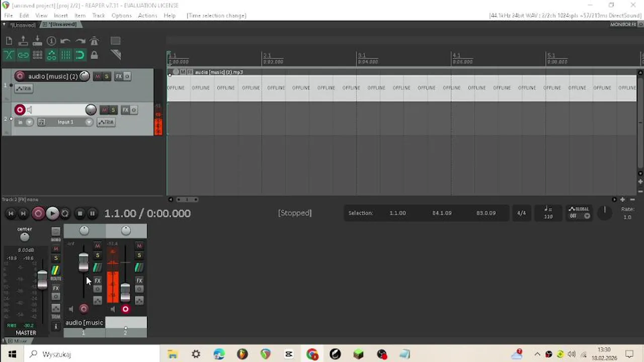
Task: Open the Edit menu
Action: 24,16
